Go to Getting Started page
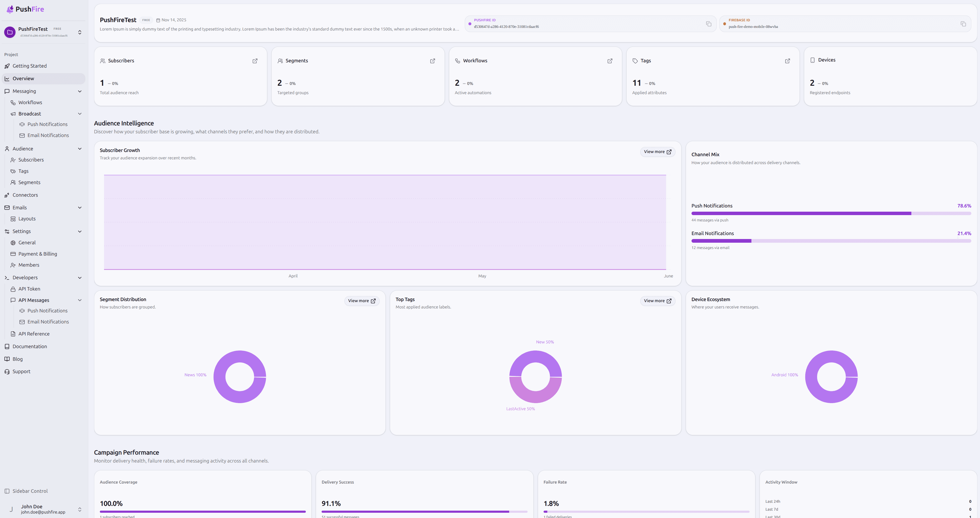 [x=44, y=66]
